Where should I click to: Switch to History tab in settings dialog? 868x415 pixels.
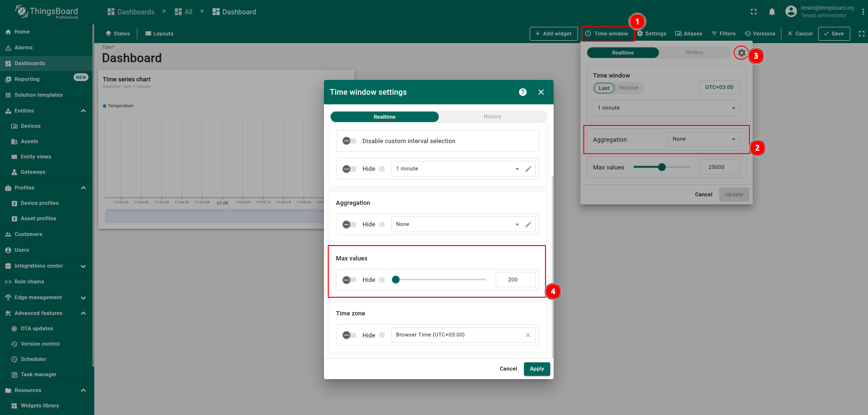point(492,117)
